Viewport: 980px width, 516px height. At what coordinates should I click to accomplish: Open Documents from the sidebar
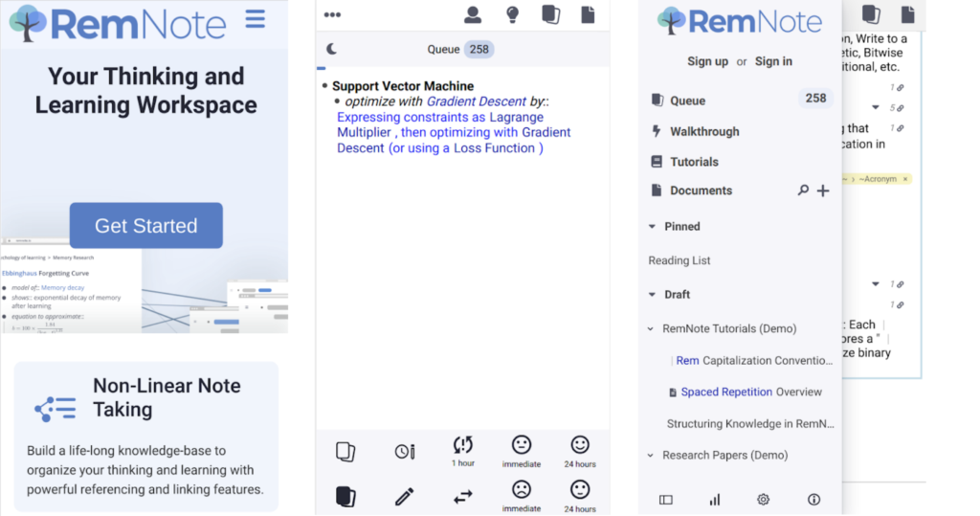click(x=701, y=191)
